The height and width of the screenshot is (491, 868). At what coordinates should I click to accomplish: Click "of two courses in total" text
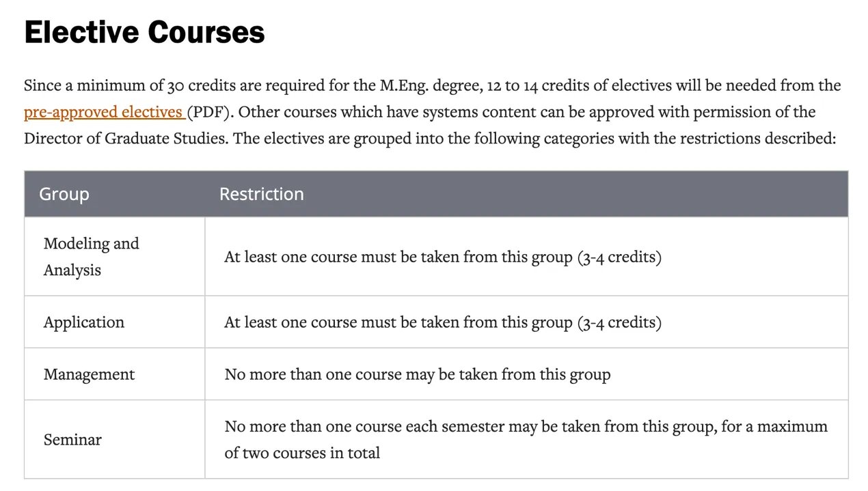(x=302, y=453)
